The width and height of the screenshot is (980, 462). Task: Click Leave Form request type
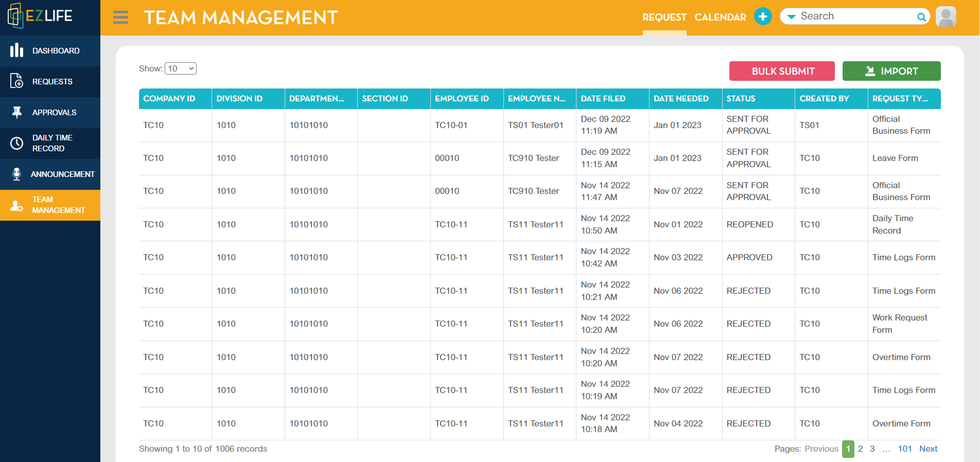tap(895, 158)
